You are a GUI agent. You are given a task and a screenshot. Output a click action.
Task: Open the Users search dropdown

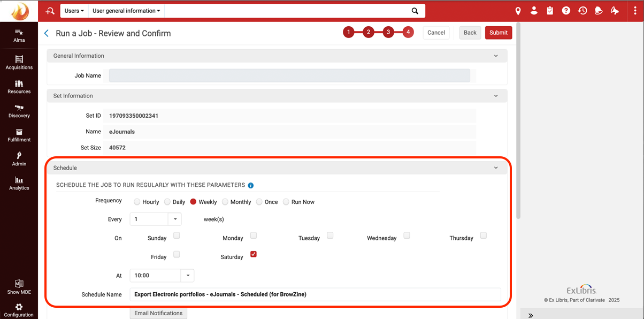(74, 11)
